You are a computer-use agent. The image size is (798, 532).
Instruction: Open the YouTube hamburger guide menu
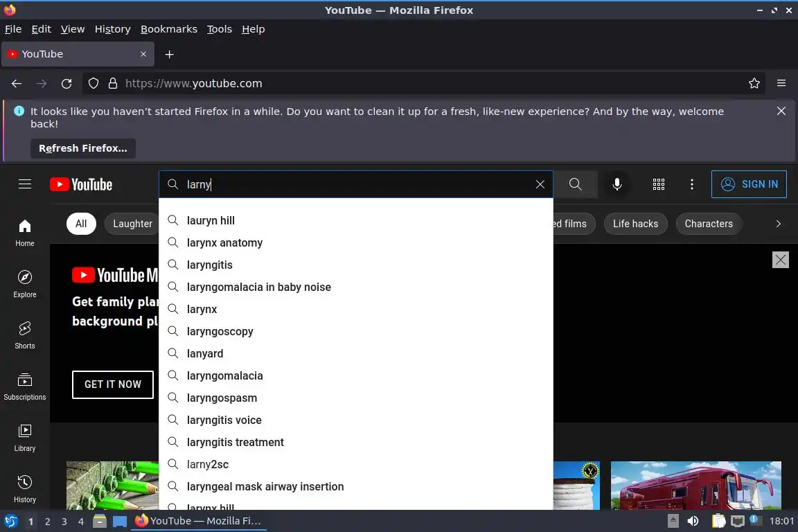click(25, 184)
